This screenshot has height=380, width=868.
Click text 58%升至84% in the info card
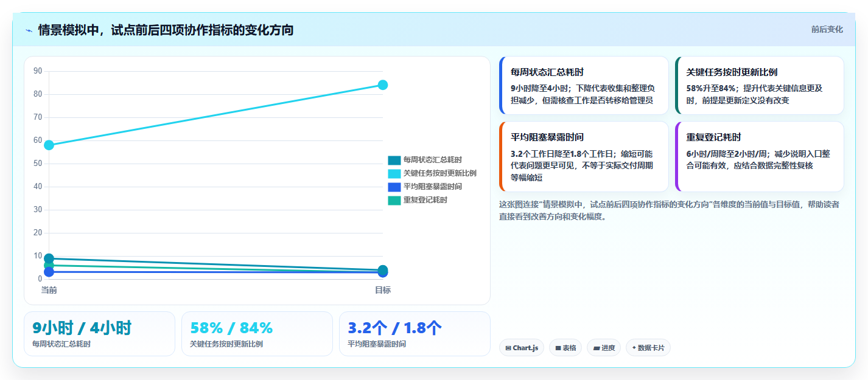tap(711, 88)
